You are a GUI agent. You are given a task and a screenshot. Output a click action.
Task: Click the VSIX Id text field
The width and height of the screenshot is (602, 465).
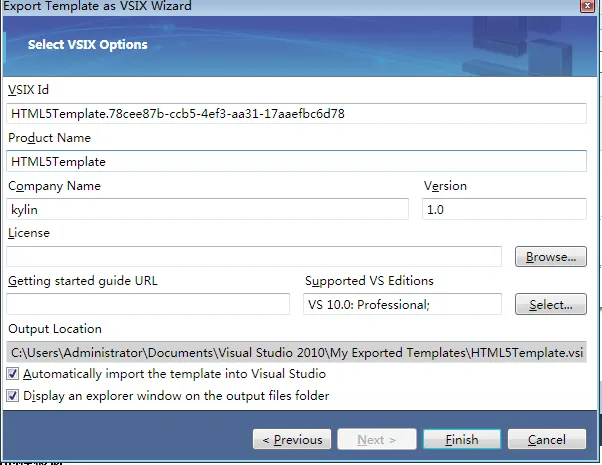click(x=296, y=114)
